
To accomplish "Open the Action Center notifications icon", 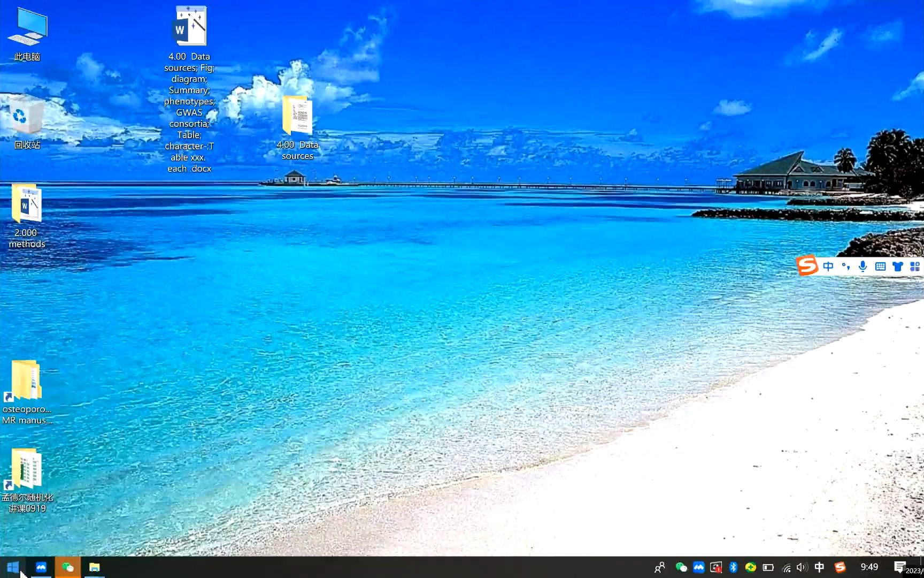I will point(900,567).
